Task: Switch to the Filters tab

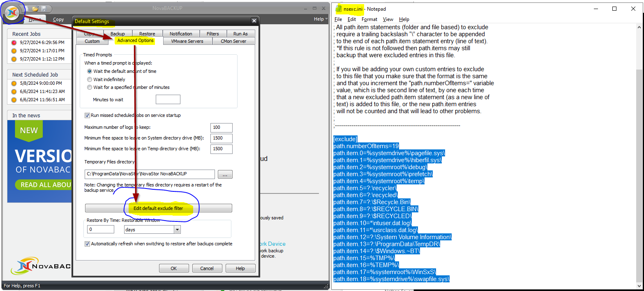Action: pos(213,34)
